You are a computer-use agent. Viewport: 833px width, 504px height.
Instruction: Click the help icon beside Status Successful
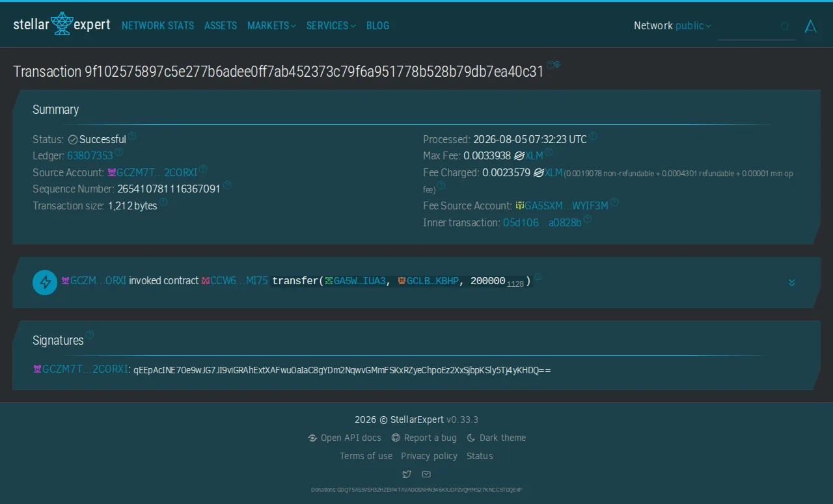[x=132, y=136]
